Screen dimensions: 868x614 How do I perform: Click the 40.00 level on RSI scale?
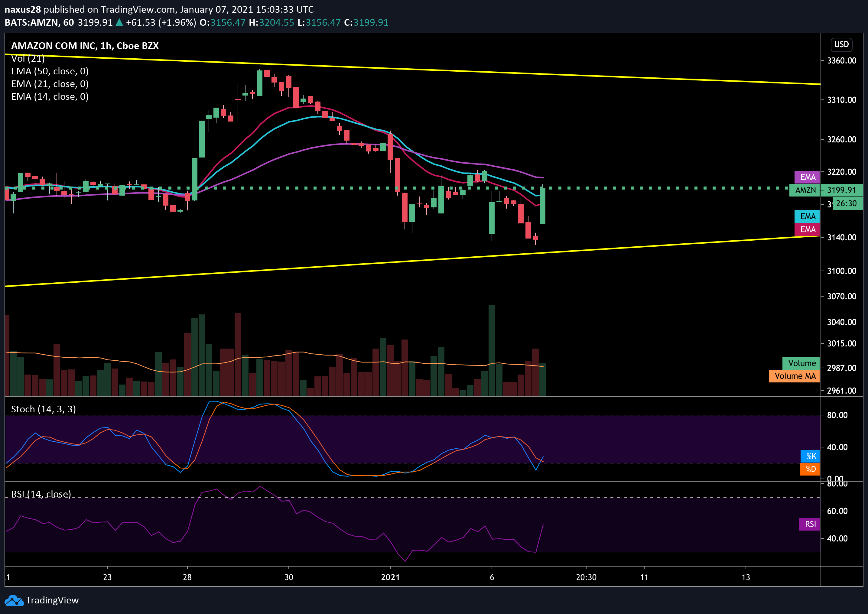point(837,538)
